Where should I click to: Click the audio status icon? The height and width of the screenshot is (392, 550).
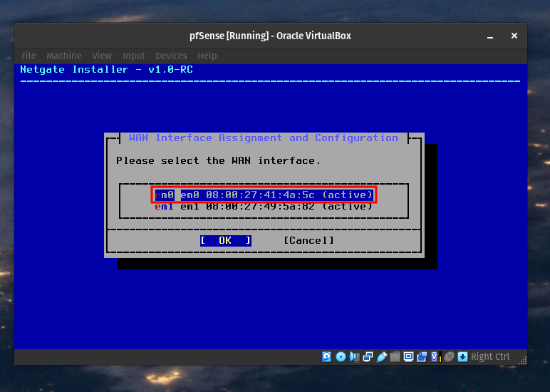click(354, 357)
